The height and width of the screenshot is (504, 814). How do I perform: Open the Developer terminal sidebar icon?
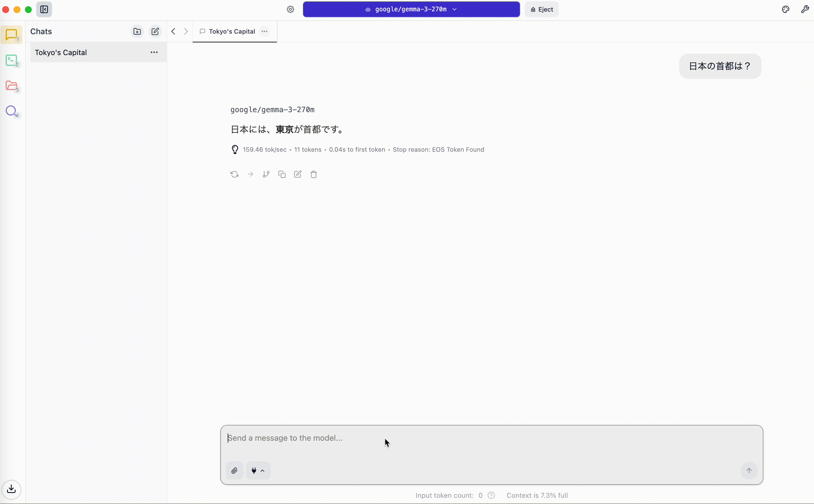pos(12,61)
